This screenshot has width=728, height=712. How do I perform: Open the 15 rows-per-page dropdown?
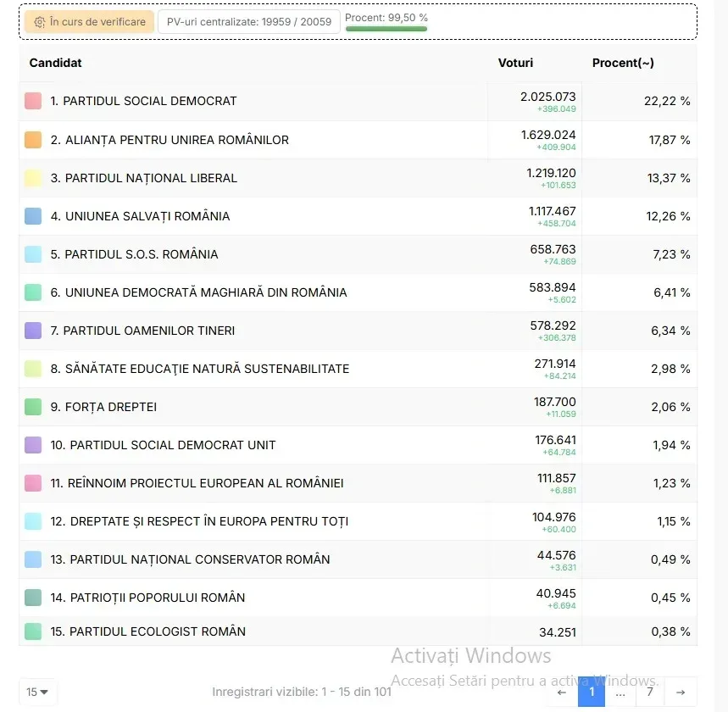(37, 692)
